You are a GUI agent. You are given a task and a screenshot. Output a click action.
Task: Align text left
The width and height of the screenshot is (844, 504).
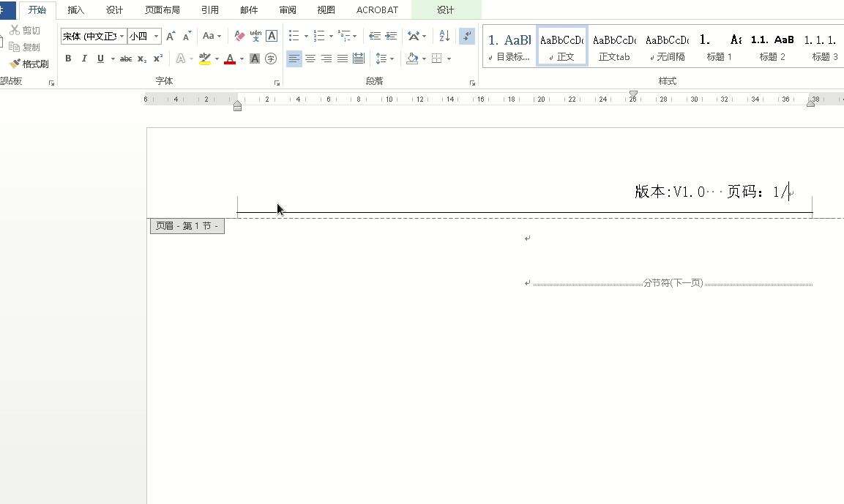[x=294, y=58]
